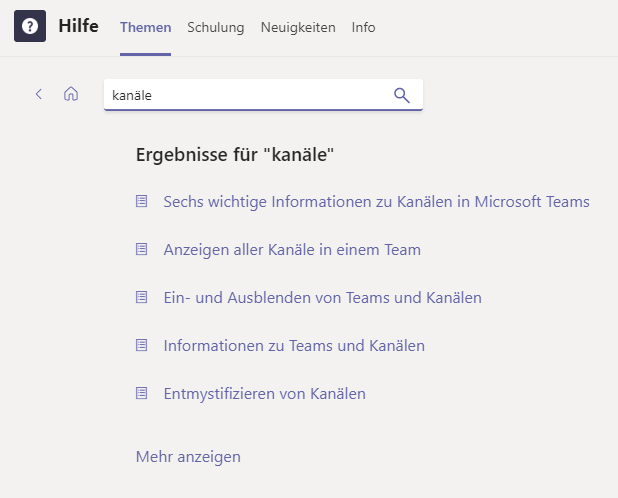Open Ein- und Ausblenden von Teams und Kanälen
618x498 pixels.
[322, 298]
